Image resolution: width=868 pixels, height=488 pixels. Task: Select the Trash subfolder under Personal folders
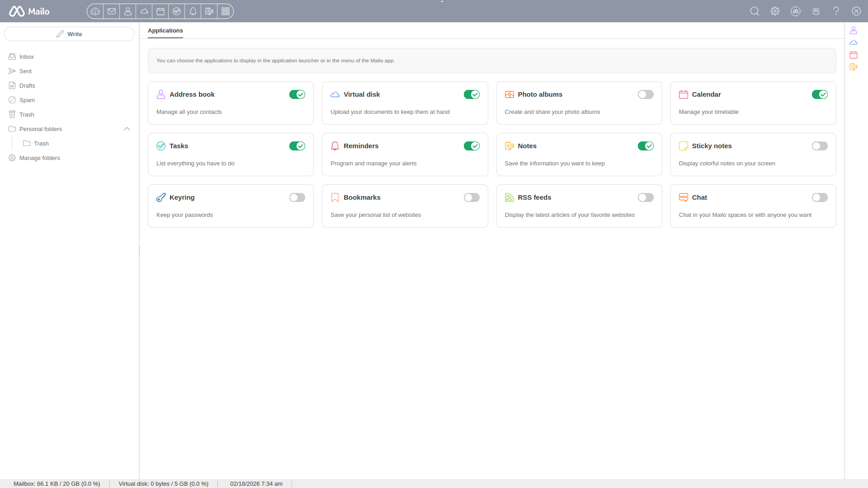[42, 143]
